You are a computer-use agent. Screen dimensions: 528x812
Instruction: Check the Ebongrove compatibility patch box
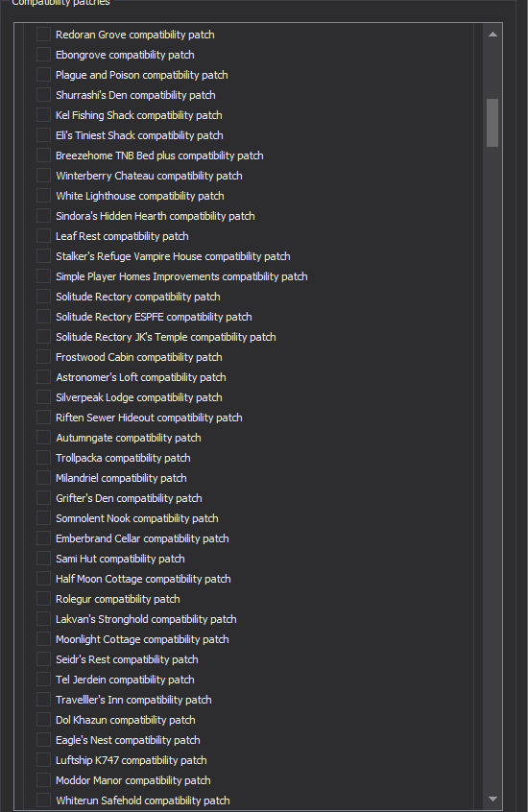click(43, 55)
